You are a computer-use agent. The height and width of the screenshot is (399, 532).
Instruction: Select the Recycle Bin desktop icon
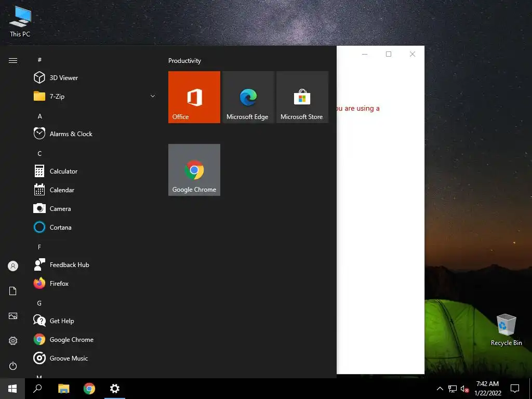(x=506, y=330)
